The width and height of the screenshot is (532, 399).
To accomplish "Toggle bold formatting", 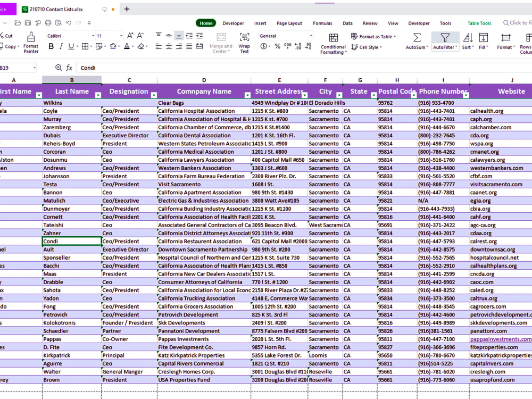I will coord(51,46).
